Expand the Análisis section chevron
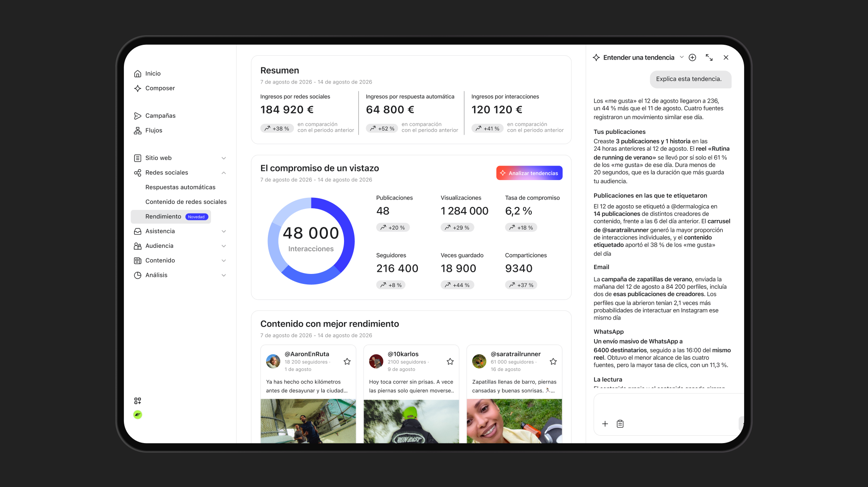 (224, 275)
